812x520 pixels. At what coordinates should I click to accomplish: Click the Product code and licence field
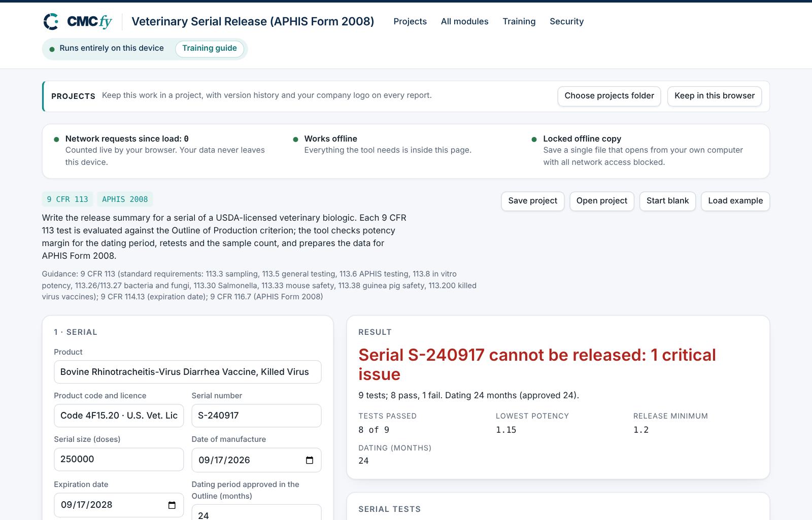click(x=119, y=415)
